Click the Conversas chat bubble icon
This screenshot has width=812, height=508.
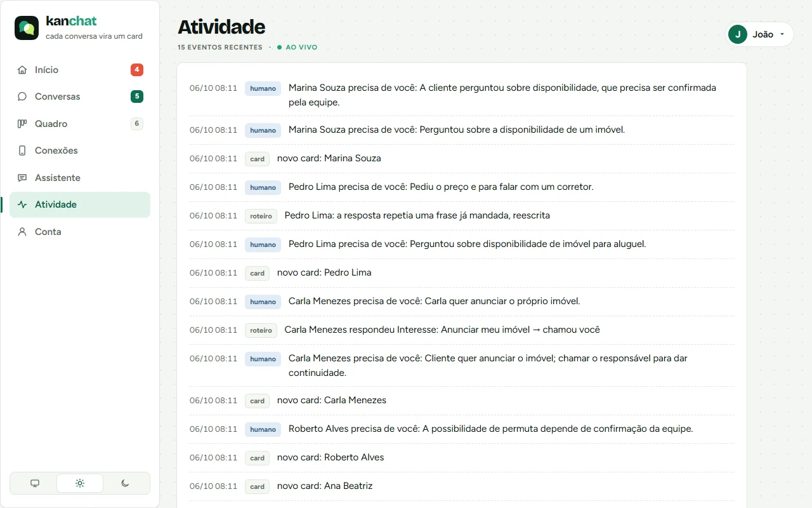pos(22,97)
